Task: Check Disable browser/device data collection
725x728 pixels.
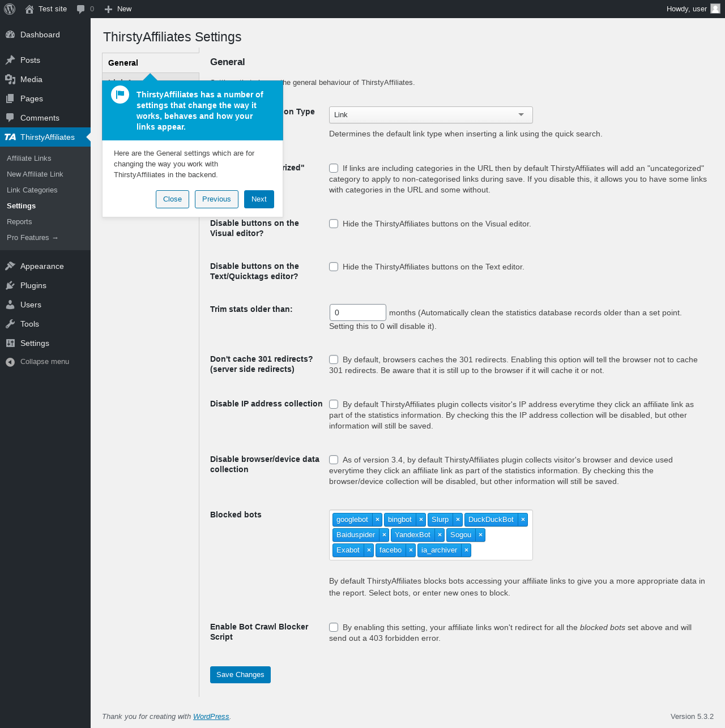Action: click(334, 460)
